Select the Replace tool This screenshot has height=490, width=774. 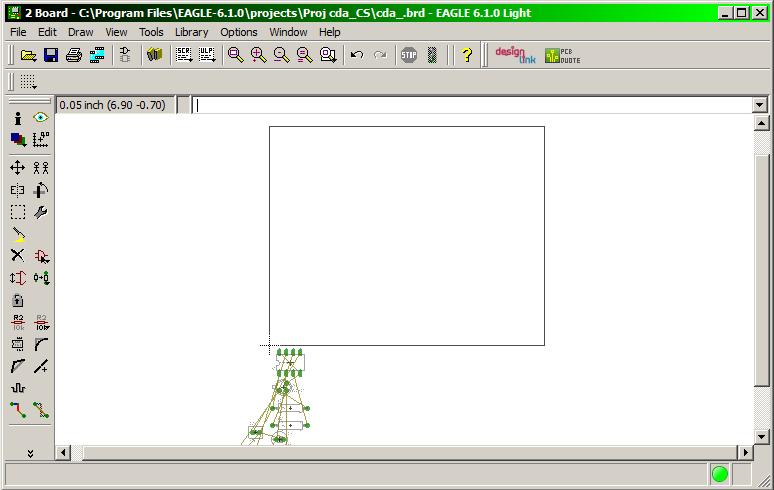[x=40, y=278]
